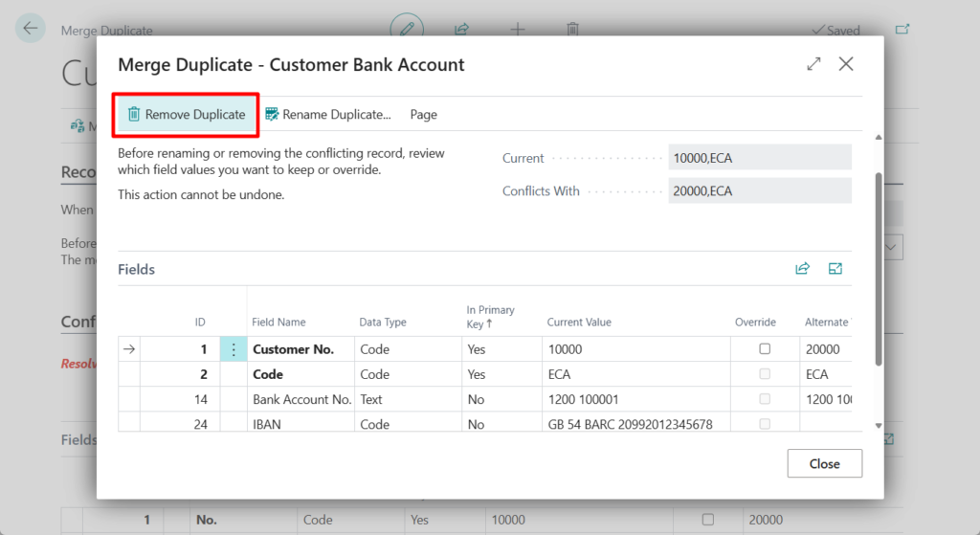Click the Remove Duplicate trash icon
980x535 pixels.
(134, 115)
